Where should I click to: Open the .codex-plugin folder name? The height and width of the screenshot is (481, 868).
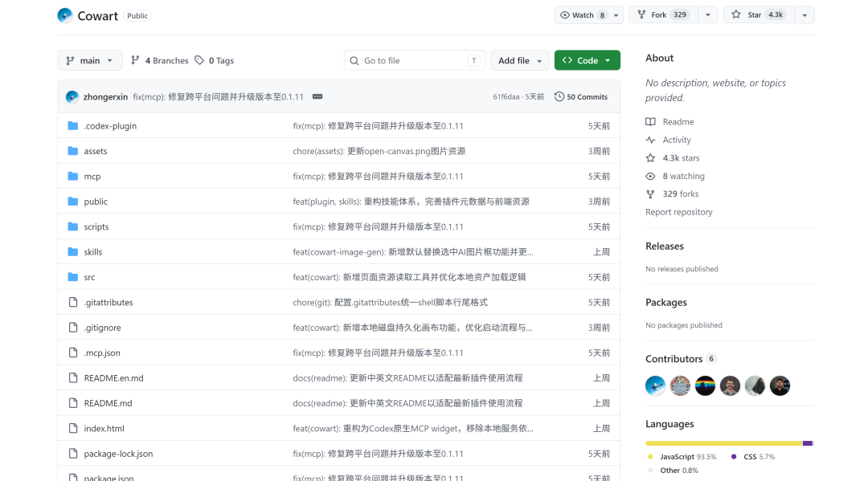pos(110,126)
